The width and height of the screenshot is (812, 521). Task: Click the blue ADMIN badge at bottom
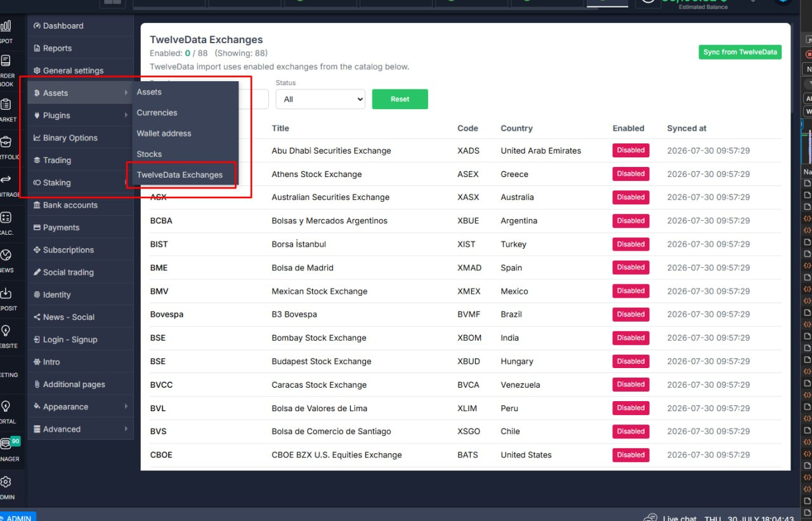18,518
